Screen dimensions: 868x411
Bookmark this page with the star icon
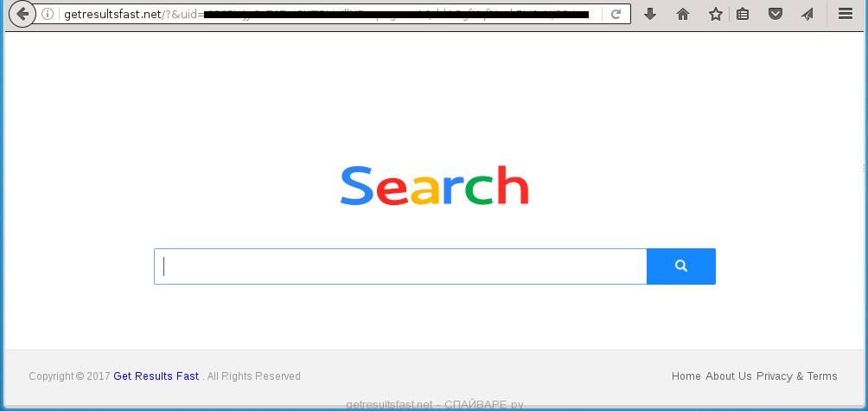click(716, 15)
